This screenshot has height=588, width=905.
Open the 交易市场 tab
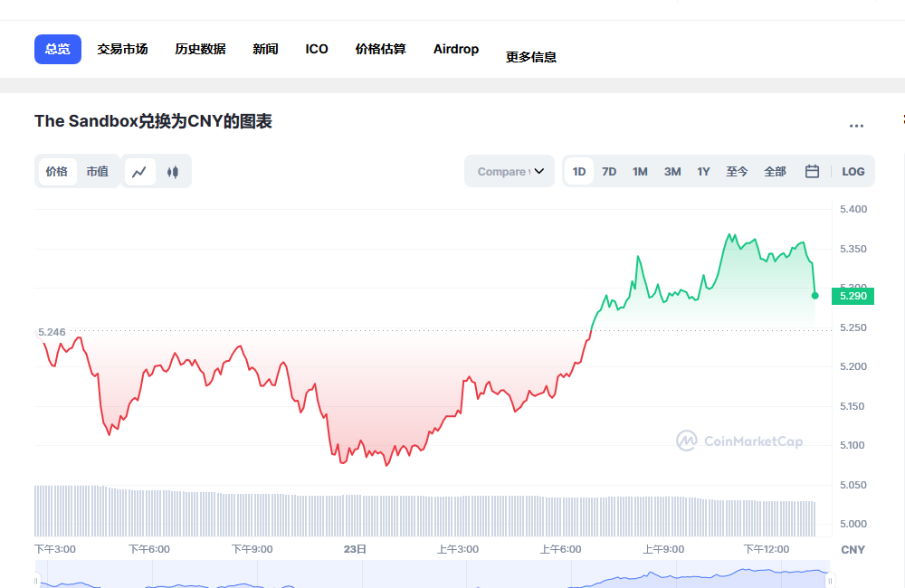coord(122,49)
